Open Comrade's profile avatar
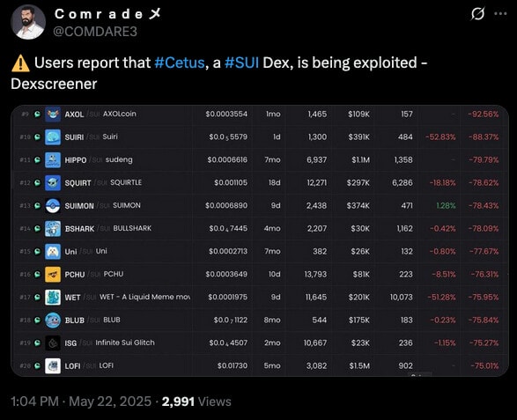Image resolution: width=517 pixels, height=420 pixels. 27,22
